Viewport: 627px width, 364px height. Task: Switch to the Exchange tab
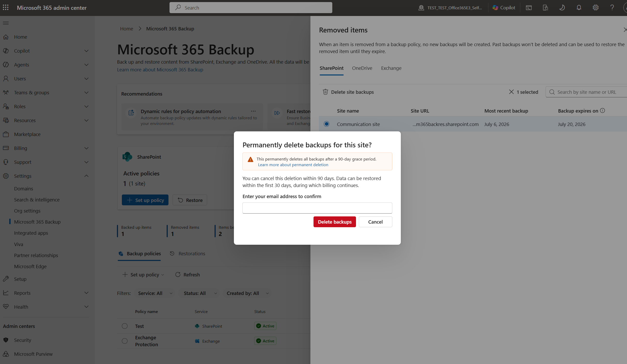tap(391, 68)
